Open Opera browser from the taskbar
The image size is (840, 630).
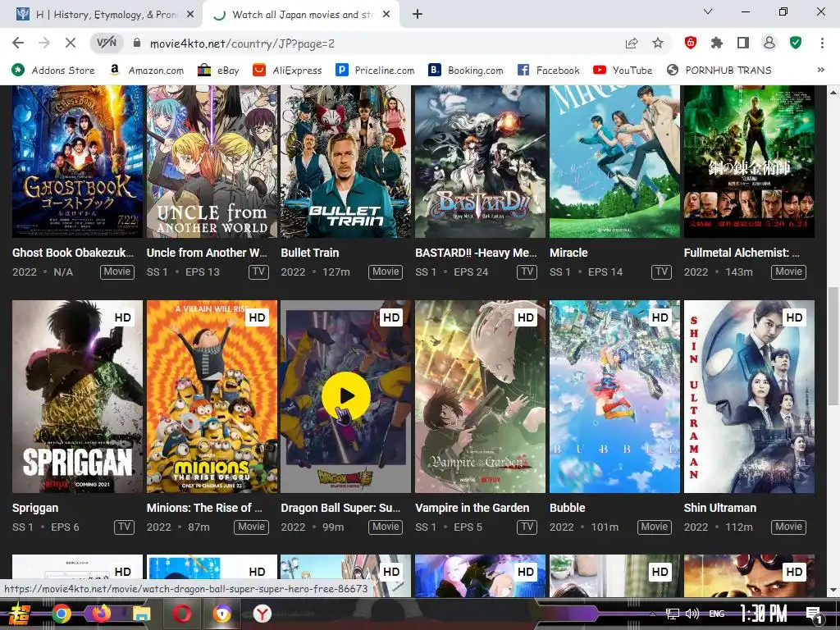point(181,614)
